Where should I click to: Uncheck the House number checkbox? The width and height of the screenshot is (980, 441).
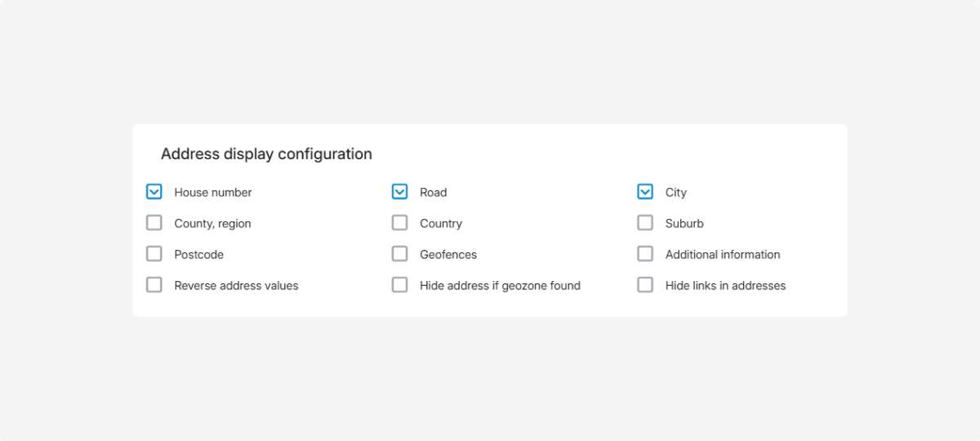click(x=154, y=192)
